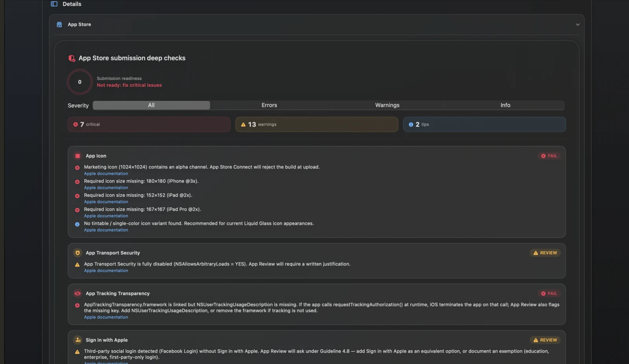Open Apple documentation for App Transport Security

coord(106,271)
